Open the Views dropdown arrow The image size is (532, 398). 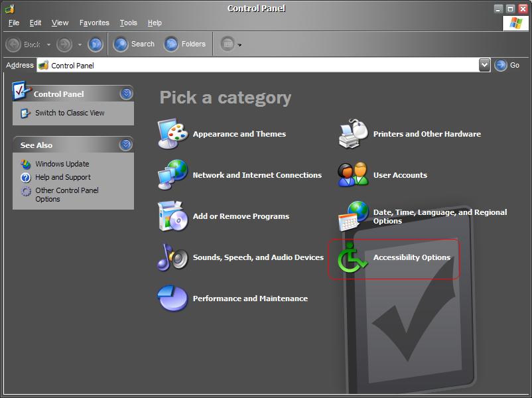pyautogui.click(x=239, y=45)
